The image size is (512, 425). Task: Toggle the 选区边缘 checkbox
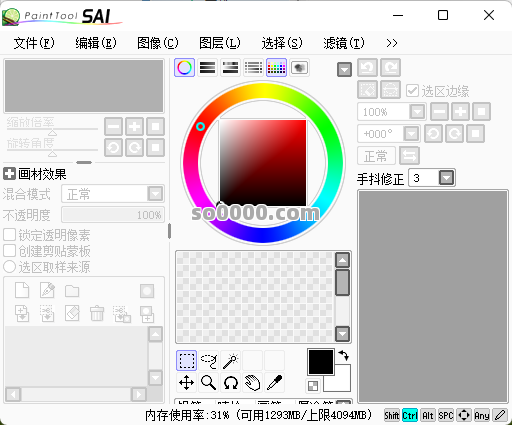412,90
